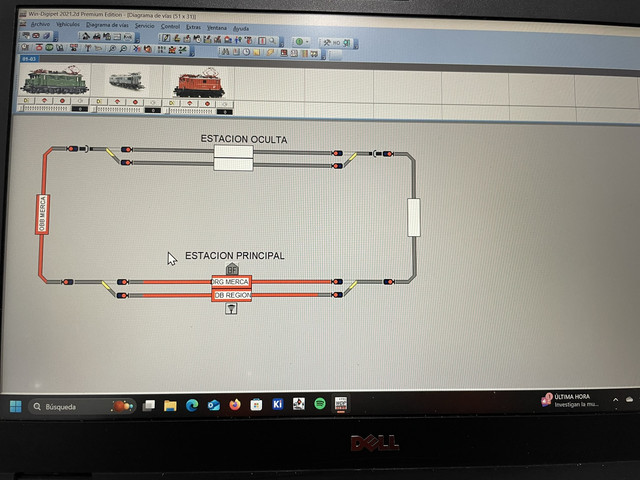The height and width of the screenshot is (480, 640).
Task: Open the Diagrama de vías menu
Action: [107, 25]
